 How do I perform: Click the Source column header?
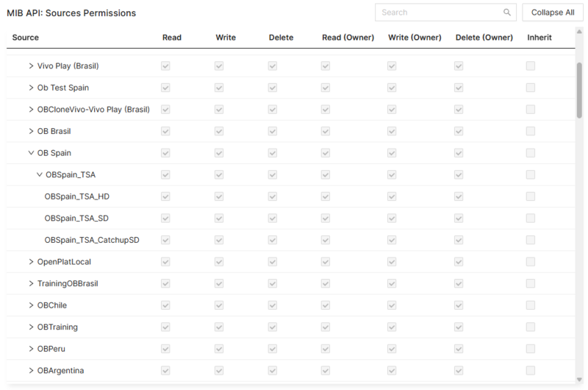[x=26, y=38]
